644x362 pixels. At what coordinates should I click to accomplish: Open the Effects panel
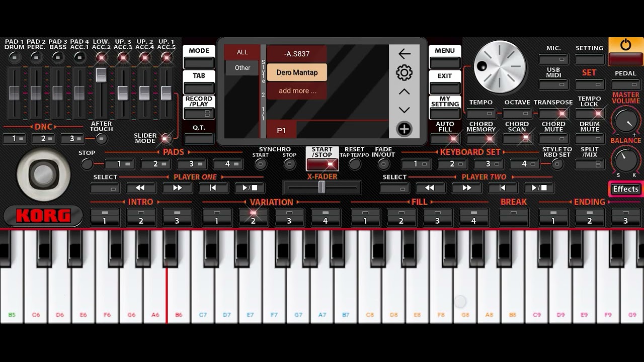click(x=625, y=189)
